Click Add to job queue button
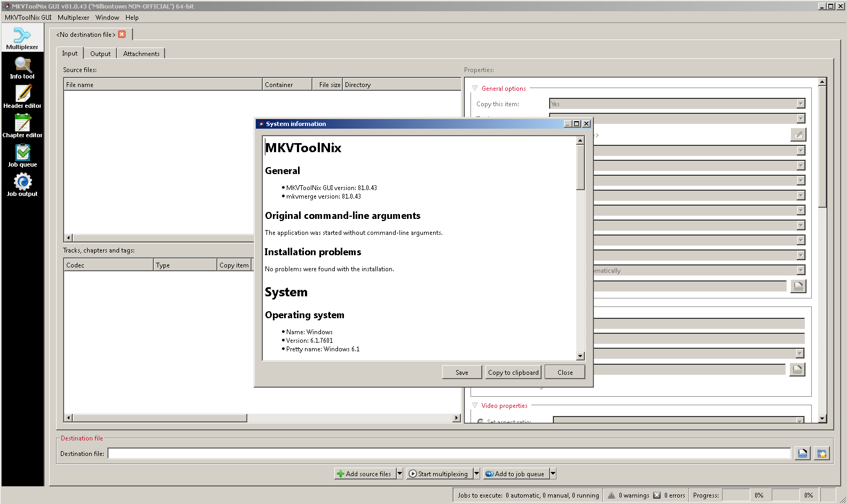 point(515,474)
